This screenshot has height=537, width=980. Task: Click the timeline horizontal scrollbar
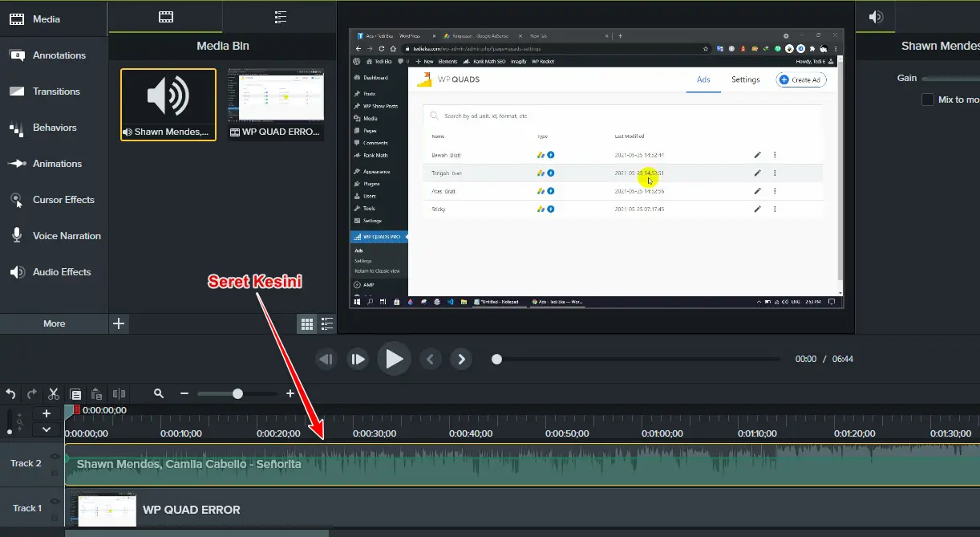(196, 533)
